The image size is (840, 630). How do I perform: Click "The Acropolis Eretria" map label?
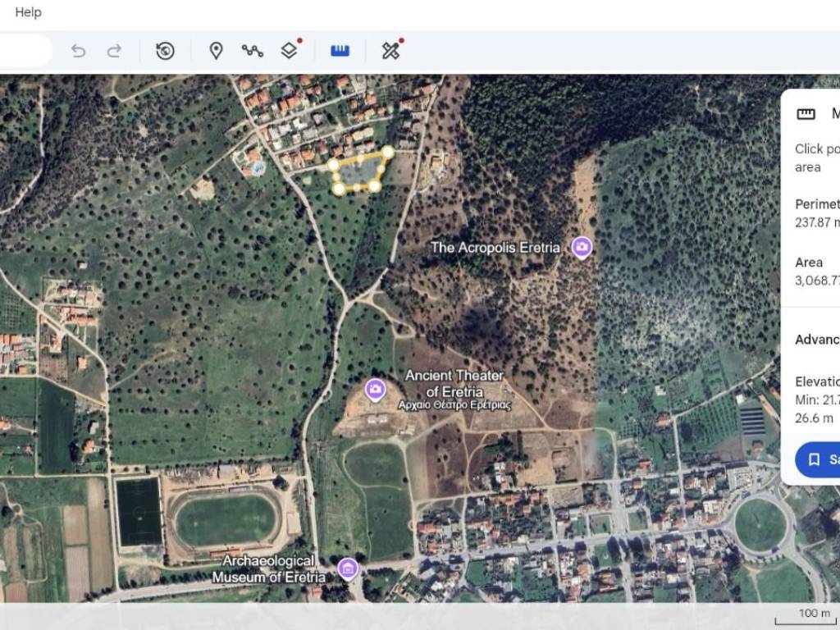pyautogui.click(x=495, y=248)
